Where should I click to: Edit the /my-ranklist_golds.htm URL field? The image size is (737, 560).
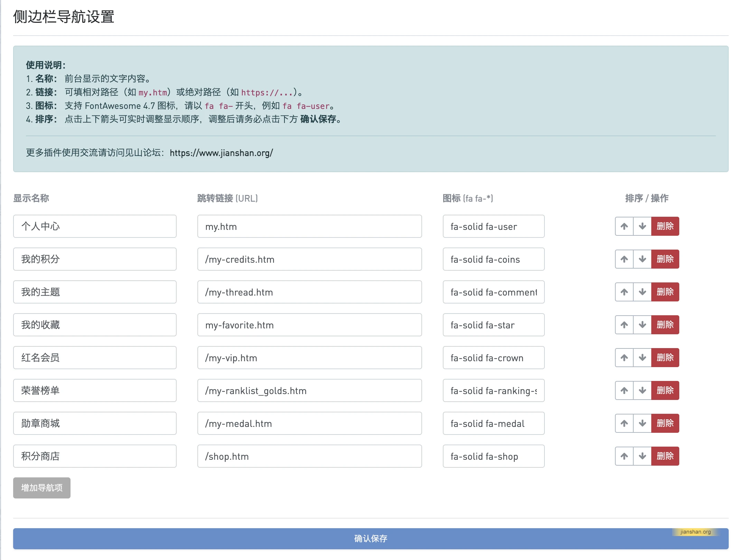tap(309, 391)
